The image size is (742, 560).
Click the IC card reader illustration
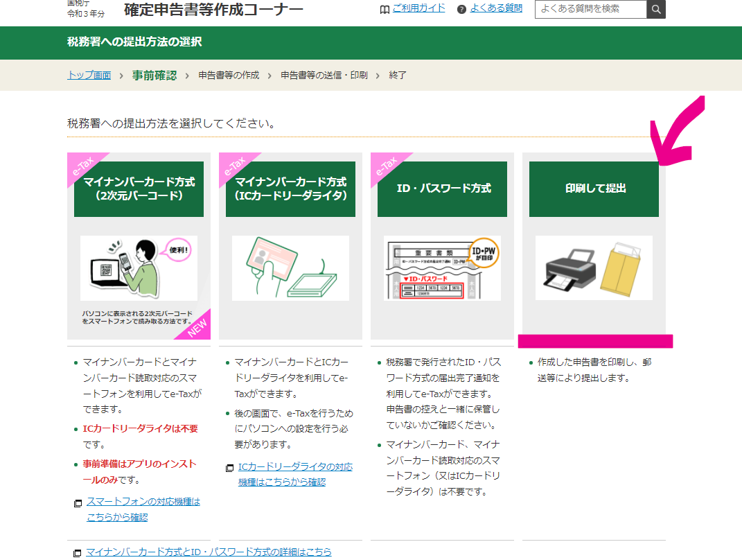[x=290, y=268]
